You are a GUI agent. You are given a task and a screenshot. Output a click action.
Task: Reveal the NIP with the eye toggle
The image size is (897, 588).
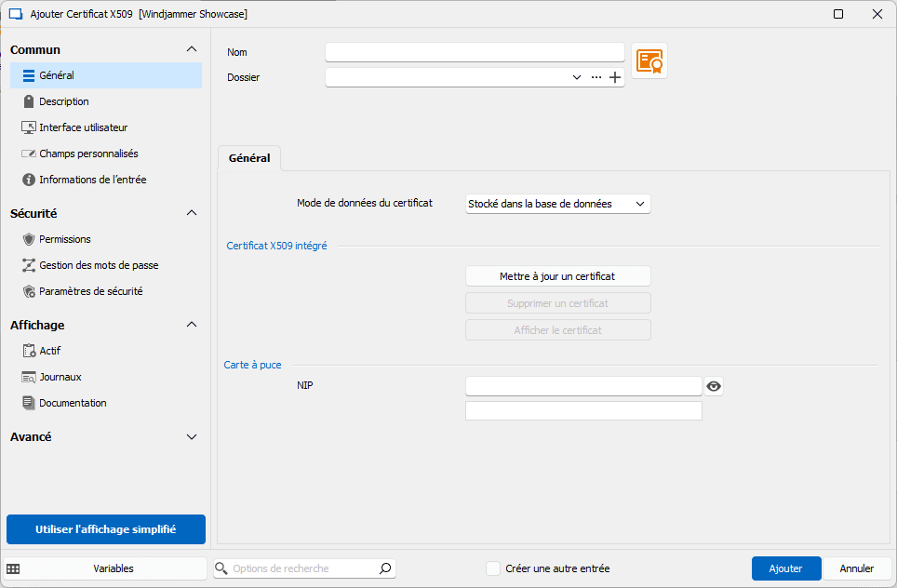(x=713, y=385)
